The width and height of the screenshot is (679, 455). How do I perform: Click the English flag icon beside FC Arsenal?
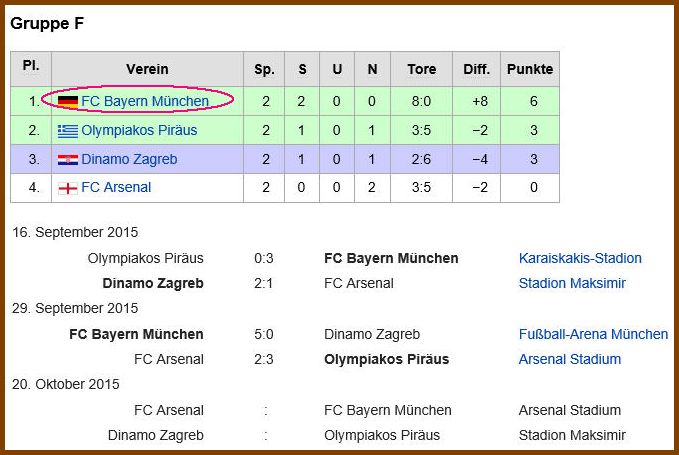click(x=68, y=188)
